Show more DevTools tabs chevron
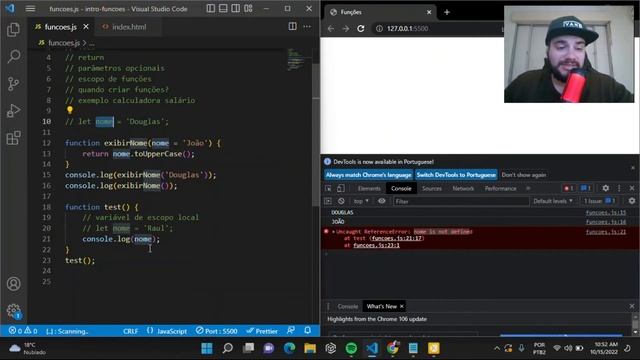This screenshot has width=640, height=360. [528, 189]
